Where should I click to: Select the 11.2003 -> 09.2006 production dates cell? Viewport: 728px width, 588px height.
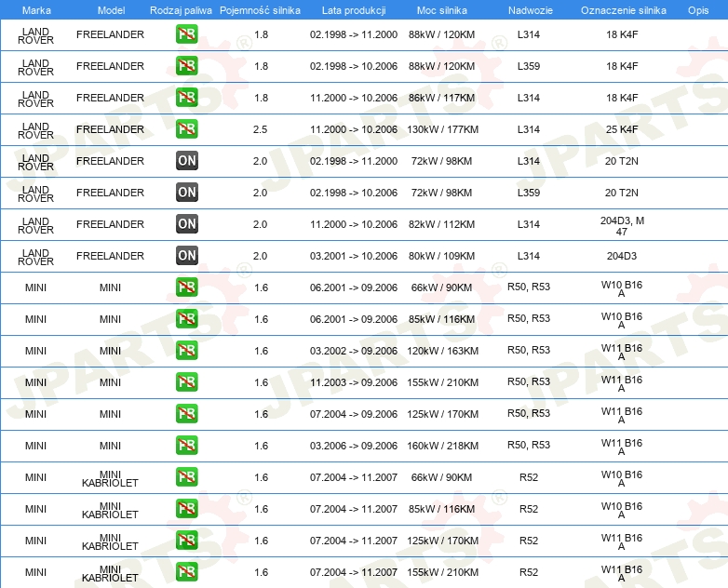(x=354, y=382)
